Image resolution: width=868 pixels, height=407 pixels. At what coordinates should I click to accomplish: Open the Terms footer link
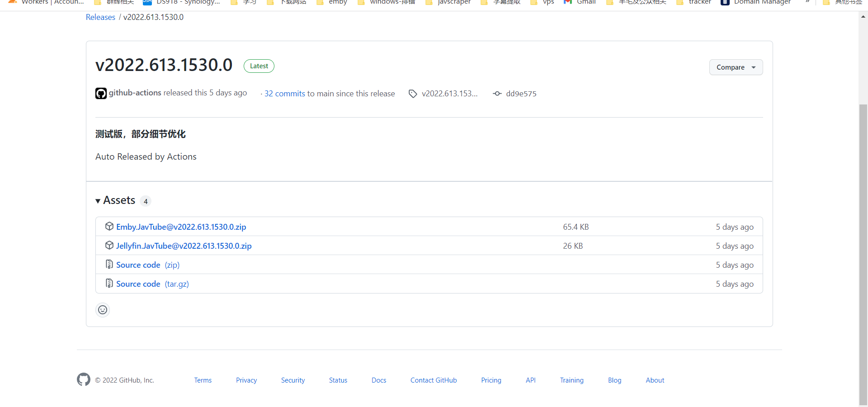point(203,380)
